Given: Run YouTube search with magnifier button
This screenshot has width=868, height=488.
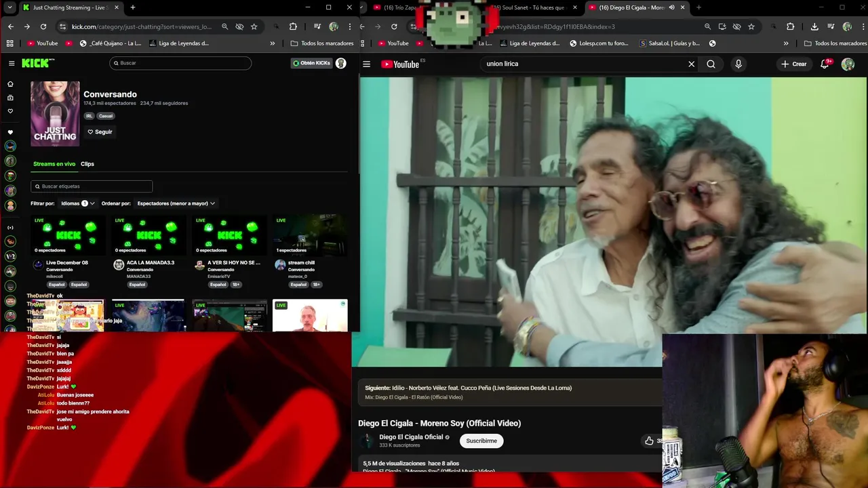Looking at the screenshot, I should click(711, 64).
